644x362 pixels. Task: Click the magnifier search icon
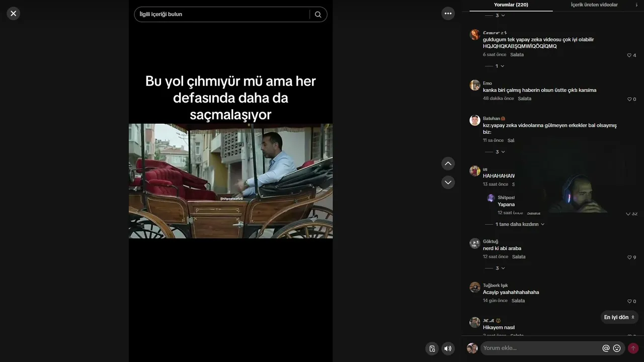click(x=318, y=15)
